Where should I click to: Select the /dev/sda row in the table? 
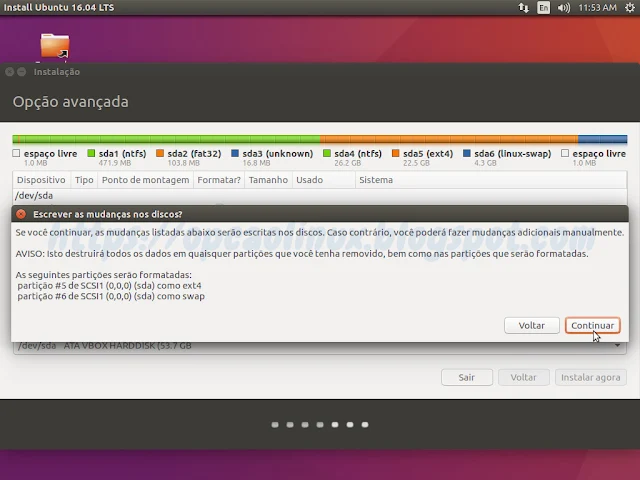point(320,196)
